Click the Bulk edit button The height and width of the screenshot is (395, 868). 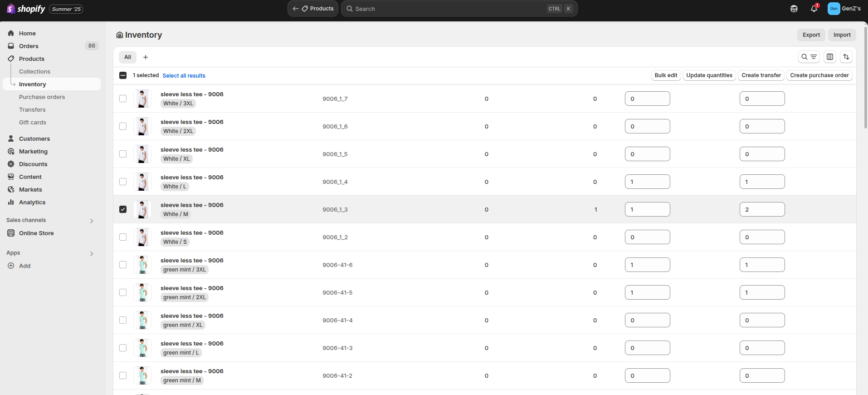[x=666, y=75]
